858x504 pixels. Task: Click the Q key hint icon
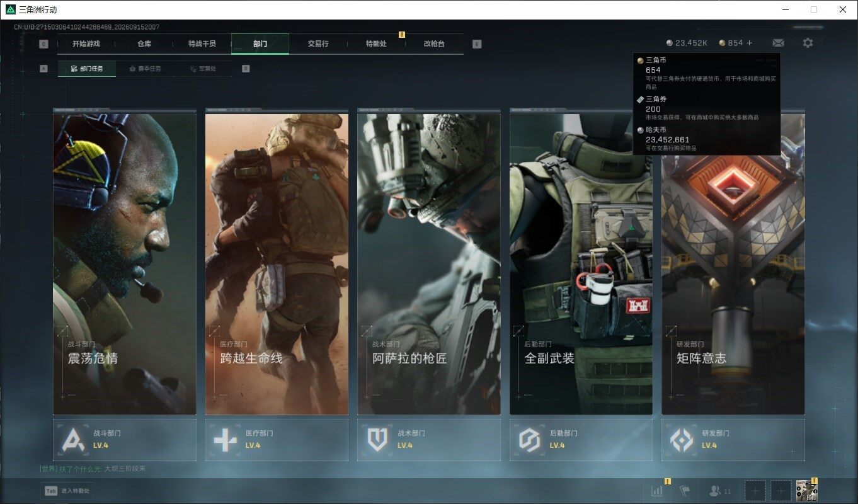(x=43, y=44)
